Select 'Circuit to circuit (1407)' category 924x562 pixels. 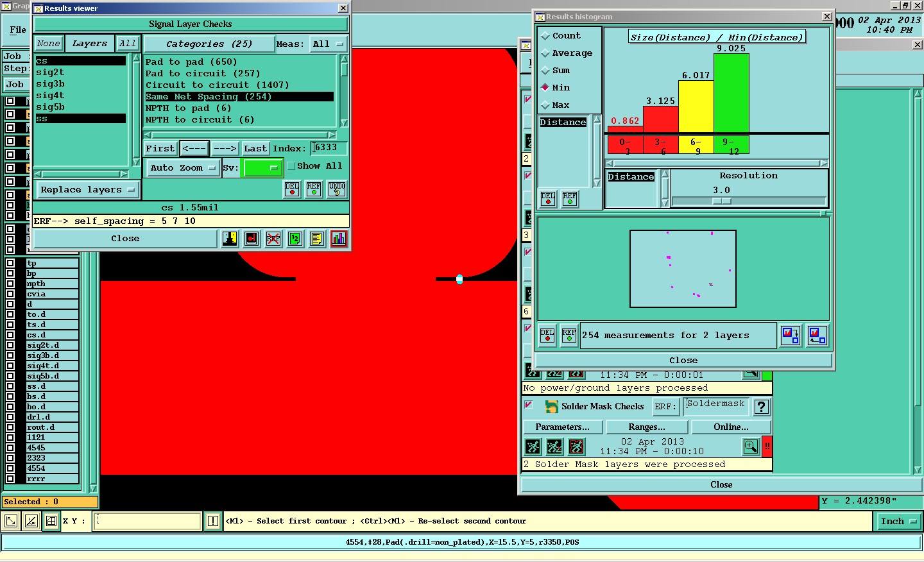[x=217, y=85]
